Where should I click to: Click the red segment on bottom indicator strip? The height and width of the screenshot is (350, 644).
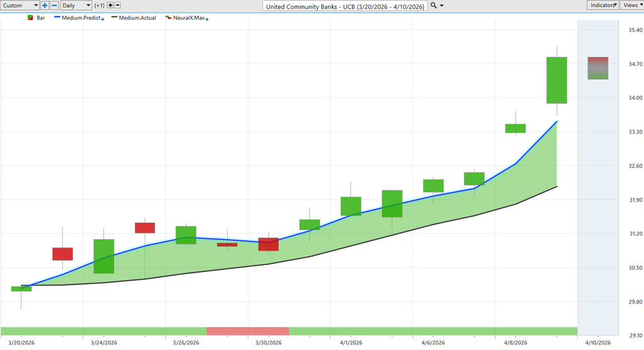click(247, 331)
